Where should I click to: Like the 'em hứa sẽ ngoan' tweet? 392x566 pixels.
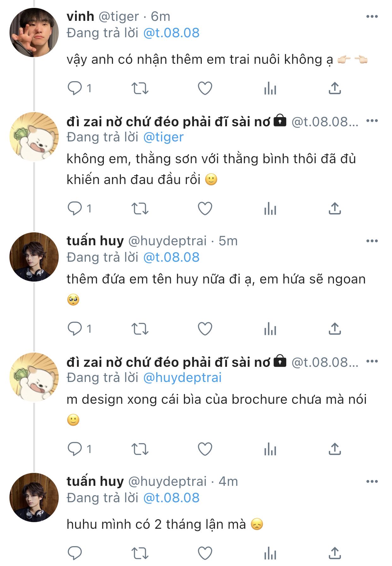205,329
